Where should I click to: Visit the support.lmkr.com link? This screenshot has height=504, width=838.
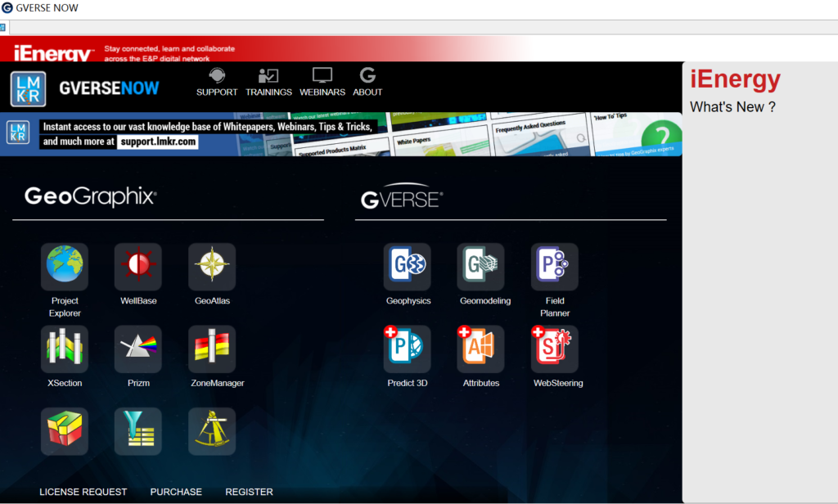(x=158, y=142)
